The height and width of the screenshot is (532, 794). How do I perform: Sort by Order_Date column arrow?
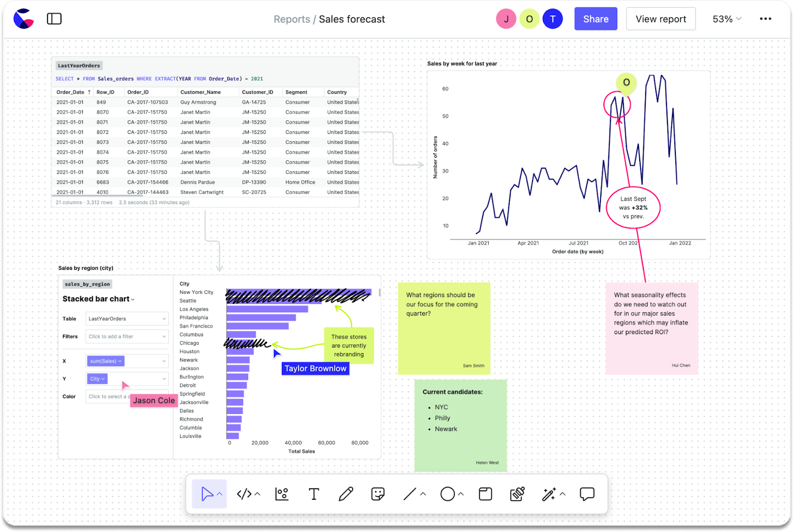click(89, 92)
